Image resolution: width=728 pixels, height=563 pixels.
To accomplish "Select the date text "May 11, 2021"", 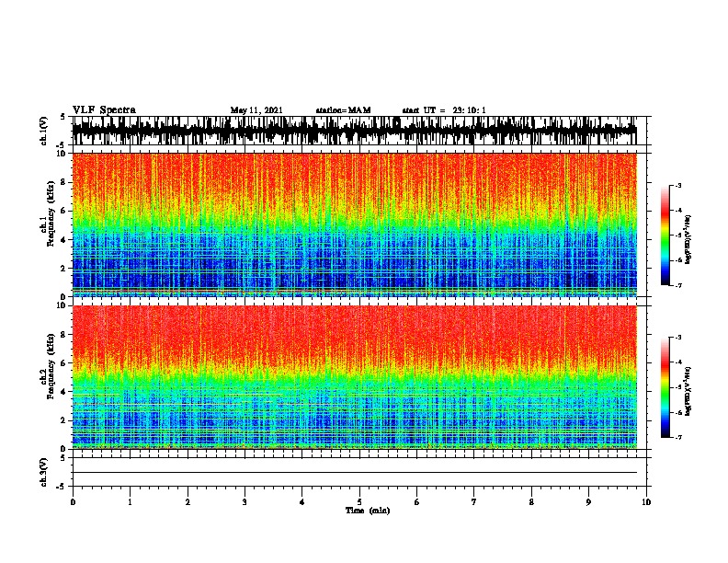I will tap(256, 110).
